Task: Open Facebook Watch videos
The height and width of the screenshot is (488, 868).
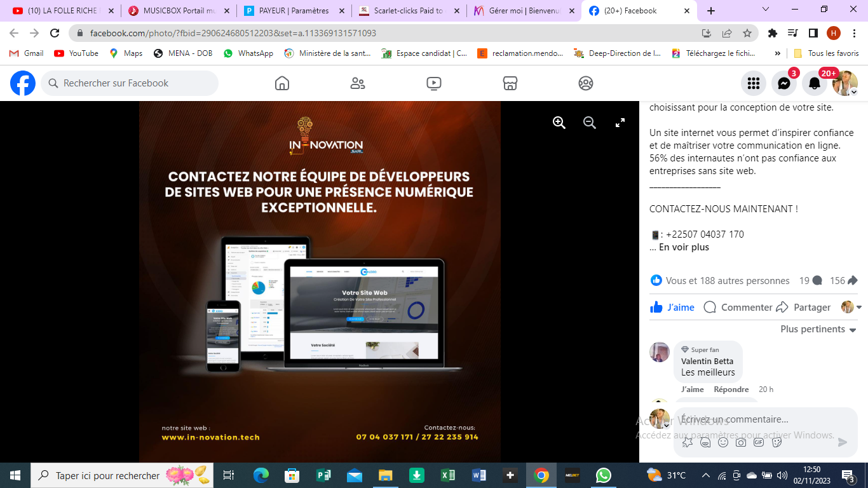Action: 434,83
